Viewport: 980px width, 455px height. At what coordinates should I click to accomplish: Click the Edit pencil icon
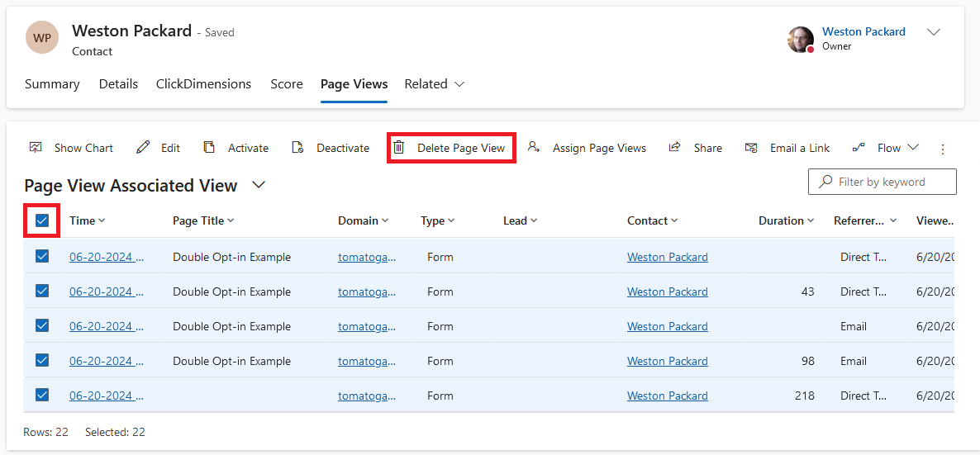[143, 148]
